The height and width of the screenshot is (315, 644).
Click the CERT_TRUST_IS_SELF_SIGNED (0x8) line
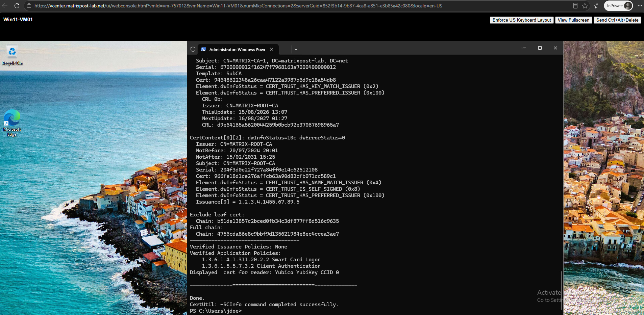click(278, 189)
